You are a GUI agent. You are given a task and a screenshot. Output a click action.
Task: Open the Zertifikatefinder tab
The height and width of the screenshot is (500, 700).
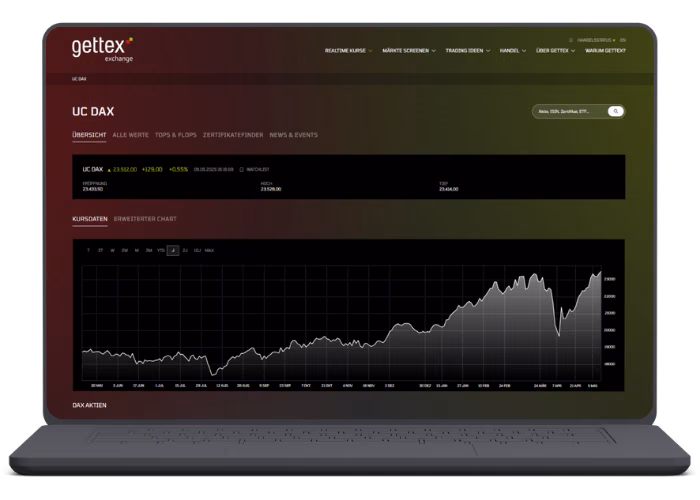point(233,135)
